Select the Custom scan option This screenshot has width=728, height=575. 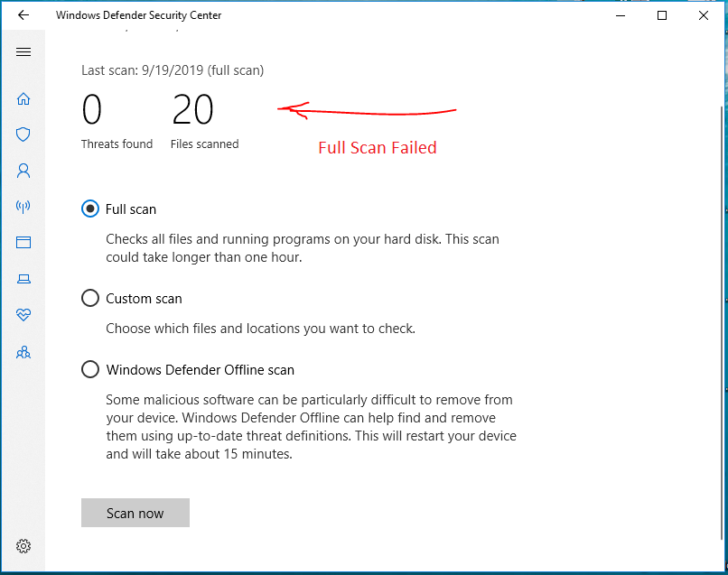pyautogui.click(x=90, y=299)
